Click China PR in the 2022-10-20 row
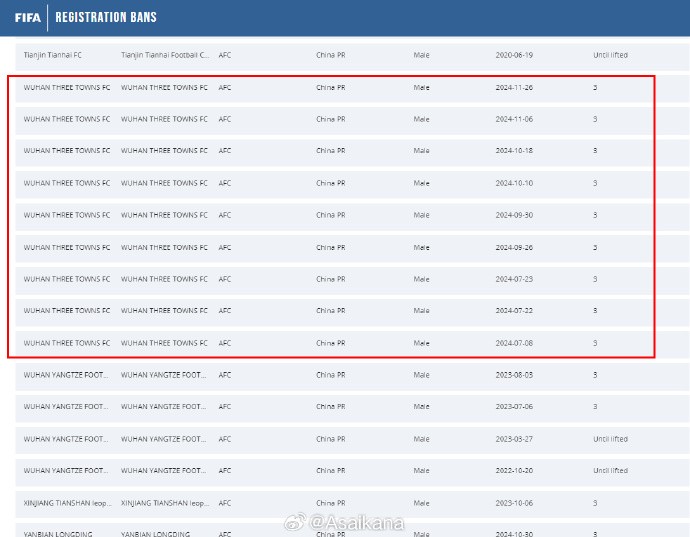 [x=331, y=471]
